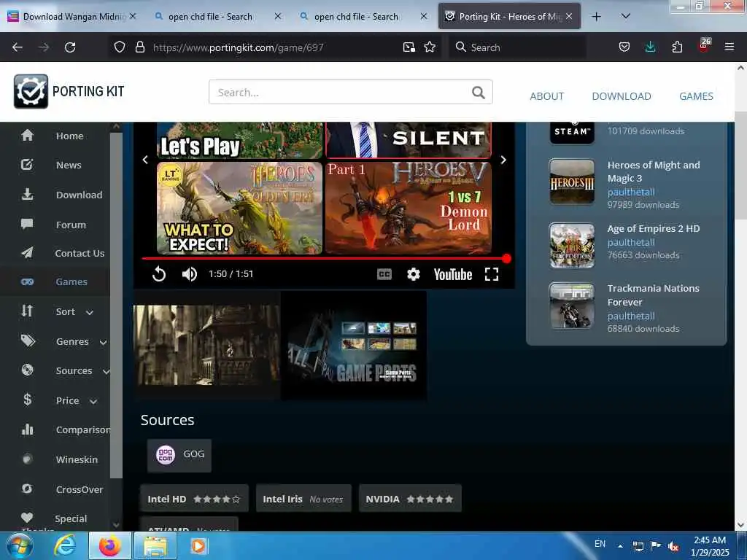The height and width of the screenshot is (560, 747).
Task: Open Firefox application menu
Action: point(729,47)
